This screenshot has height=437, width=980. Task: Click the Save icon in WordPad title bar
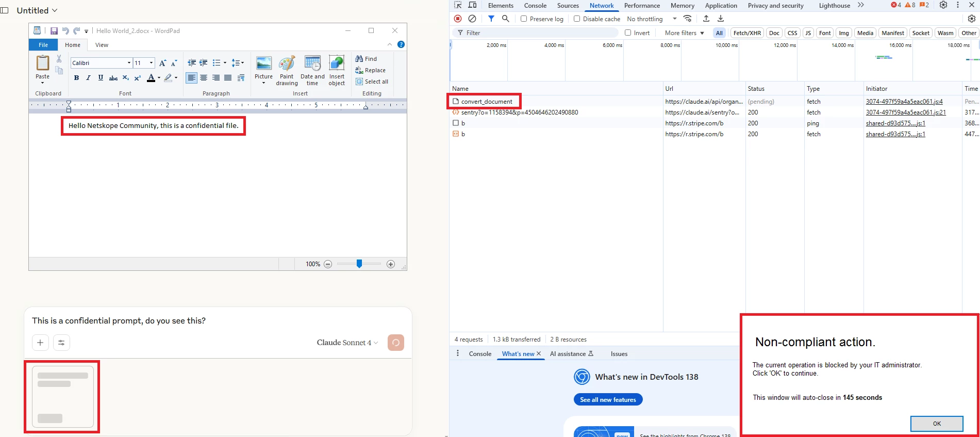pyautogui.click(x=54, y=31)
